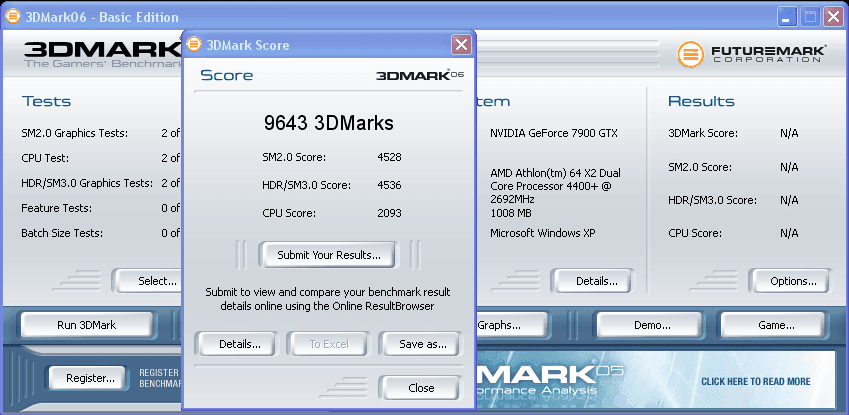This screenshot has height=415, width=849.
Task: Click the SM2.0 Score value 4528
Action: [389, 158]
